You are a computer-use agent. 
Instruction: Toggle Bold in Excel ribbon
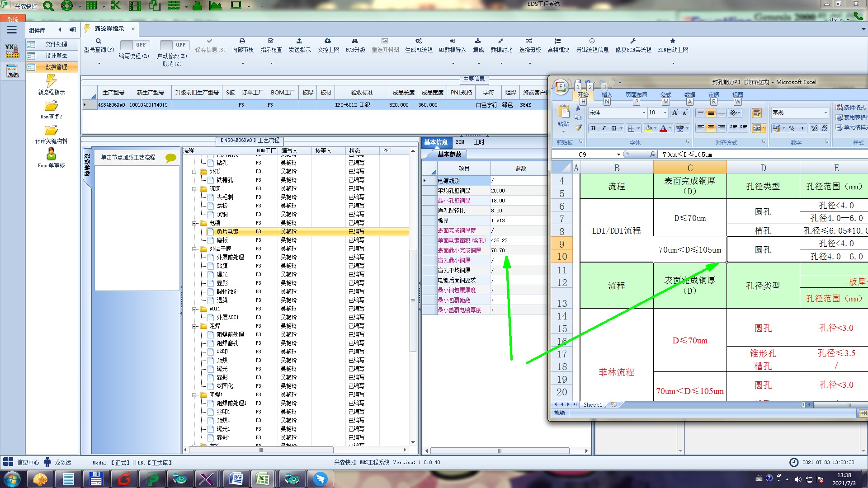pyautogui.click(x=593, y=128)
